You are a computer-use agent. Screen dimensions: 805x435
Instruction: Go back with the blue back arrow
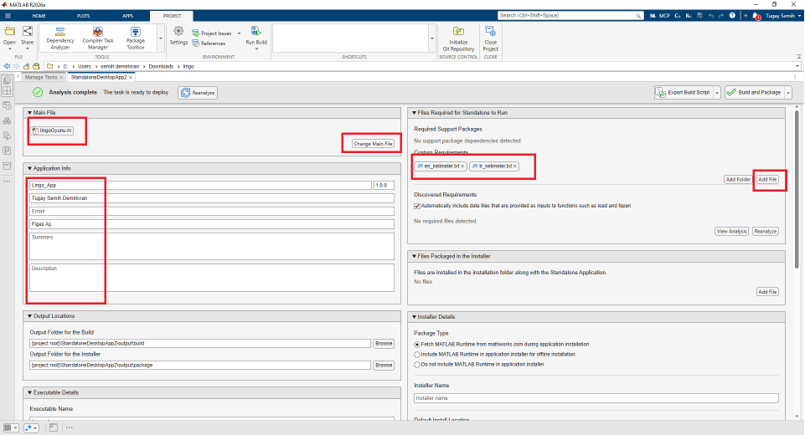point(7,66)
